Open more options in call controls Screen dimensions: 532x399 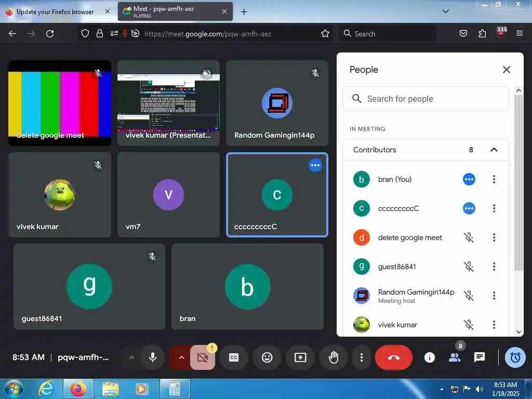coord(362,357)
